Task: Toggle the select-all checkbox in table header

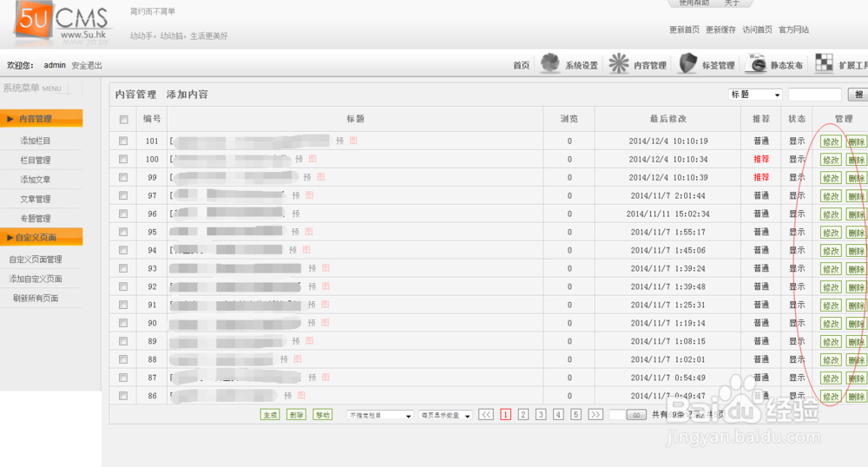Action: [x=123, y=120]
